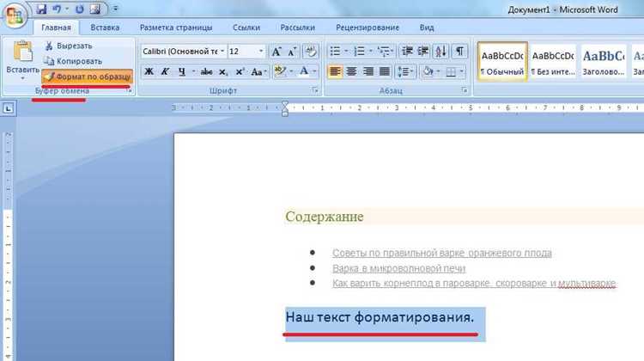The width and height of the screenshot is (644, 361).
Task: Select the Рассылки tab
Action: (x=297, y=28)
